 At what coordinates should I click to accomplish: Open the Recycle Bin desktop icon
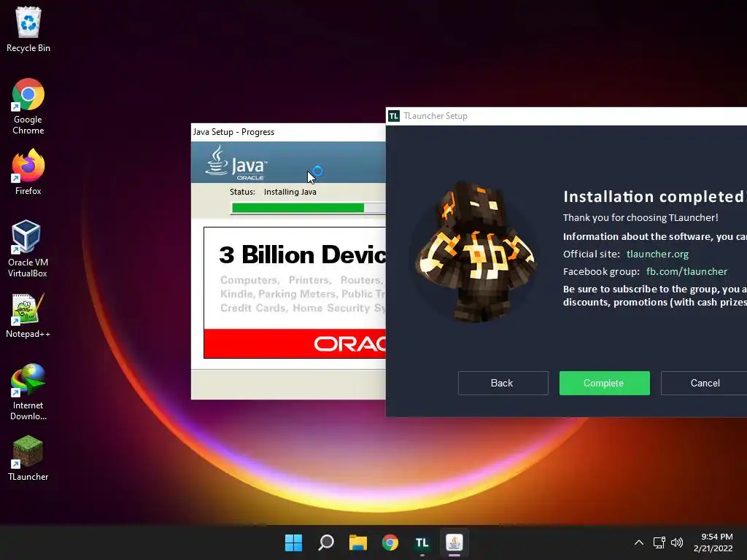[28, 29]
